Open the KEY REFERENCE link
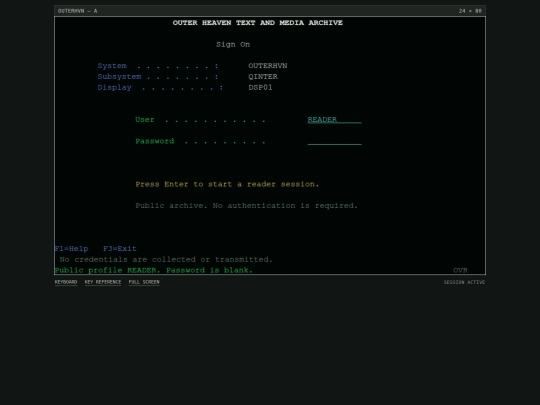This screenshot has height=405, width=540. [103, 282]
